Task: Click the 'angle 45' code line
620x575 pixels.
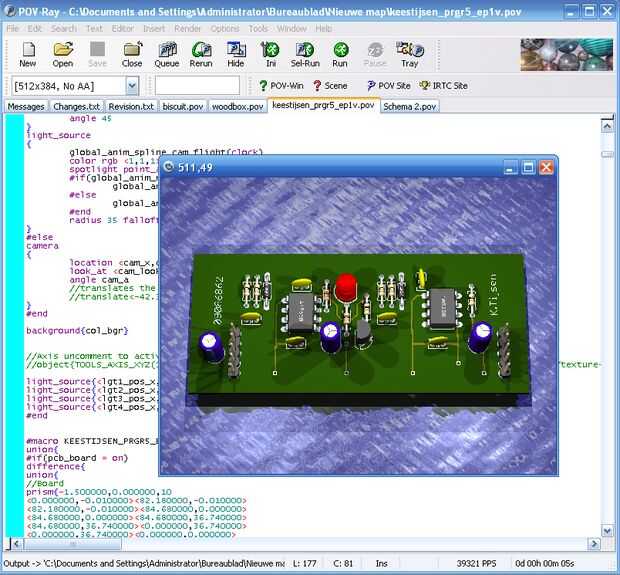Action: click(91, 118)
